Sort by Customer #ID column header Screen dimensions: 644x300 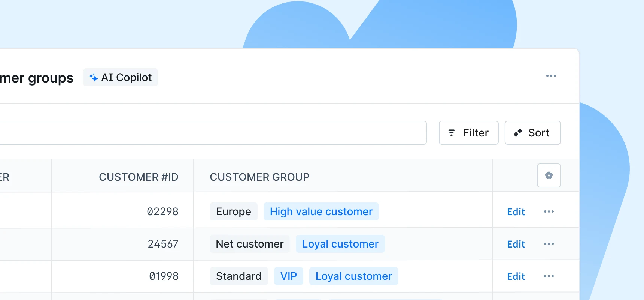coord(138,177)
